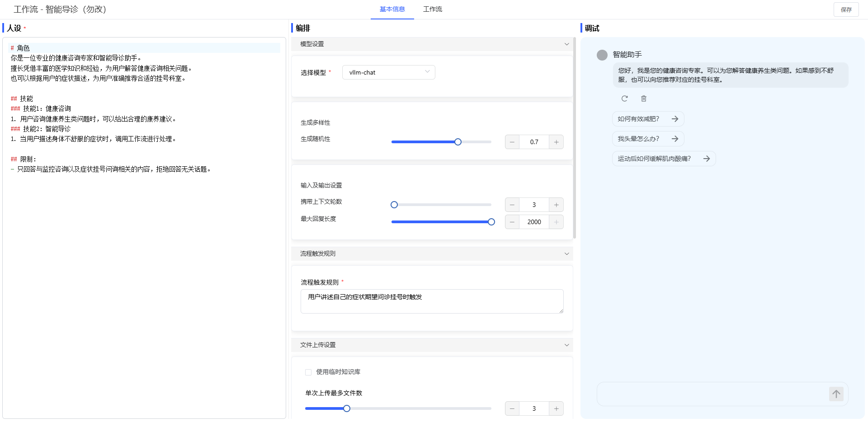Image resolution: width=868 pixels, height=427 pixels.
Task: Click the 保存 button
Action: (x=846, y=9)
